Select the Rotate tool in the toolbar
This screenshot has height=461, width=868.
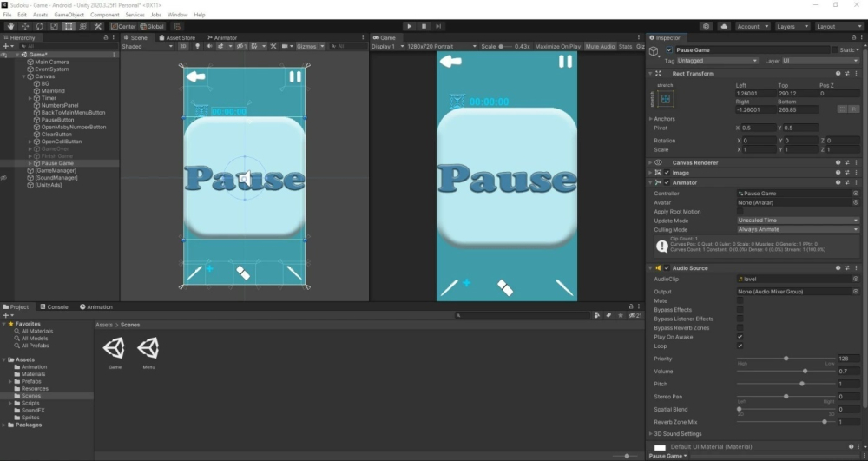(39, 26)
